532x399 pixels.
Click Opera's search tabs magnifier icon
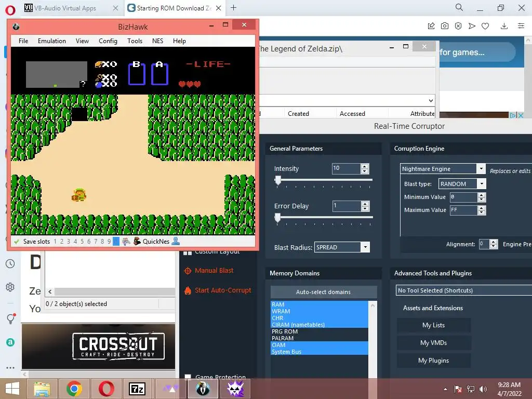[459, 7]
